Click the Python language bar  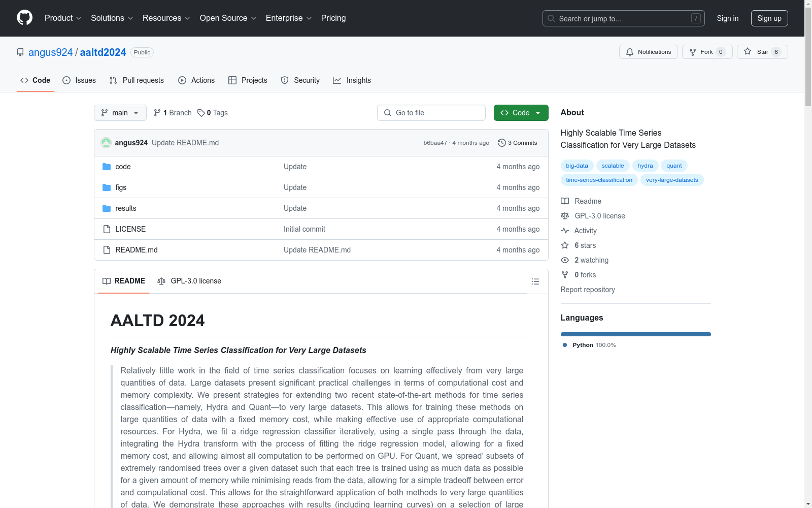tap(635, 334)
